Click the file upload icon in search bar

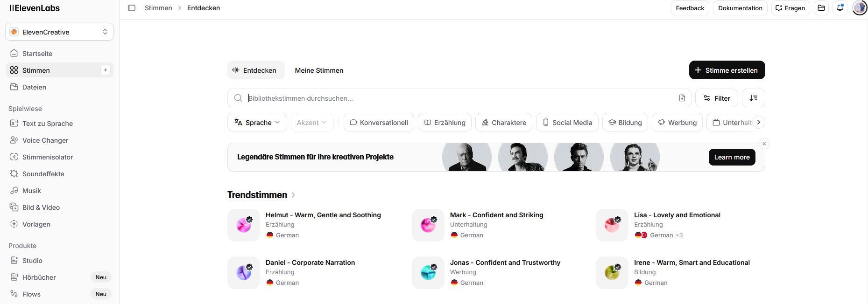coord(682,98)
